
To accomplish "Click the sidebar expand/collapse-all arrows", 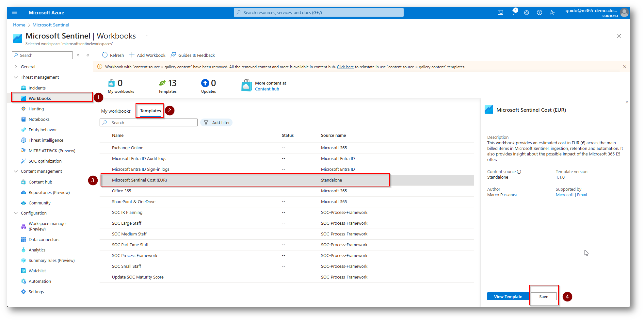I will tap(78, 55).
